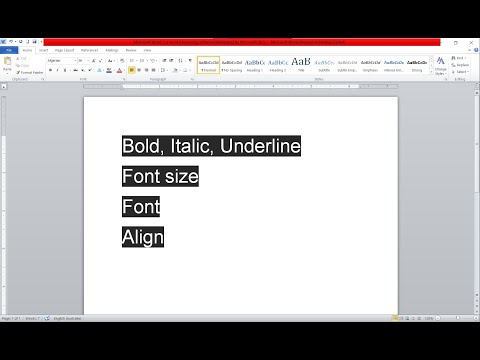Screen dimensions: 480x360
Task: Apply the Subtitle style
Action: pyautogui.click(x=324, y=65)
